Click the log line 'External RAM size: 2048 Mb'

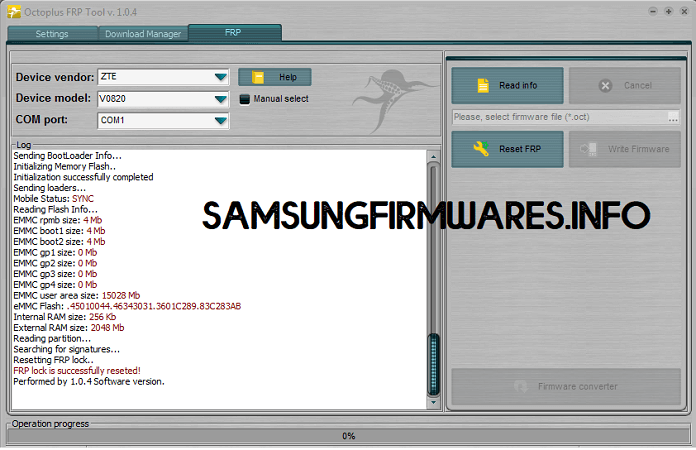(x=68, y=328)
